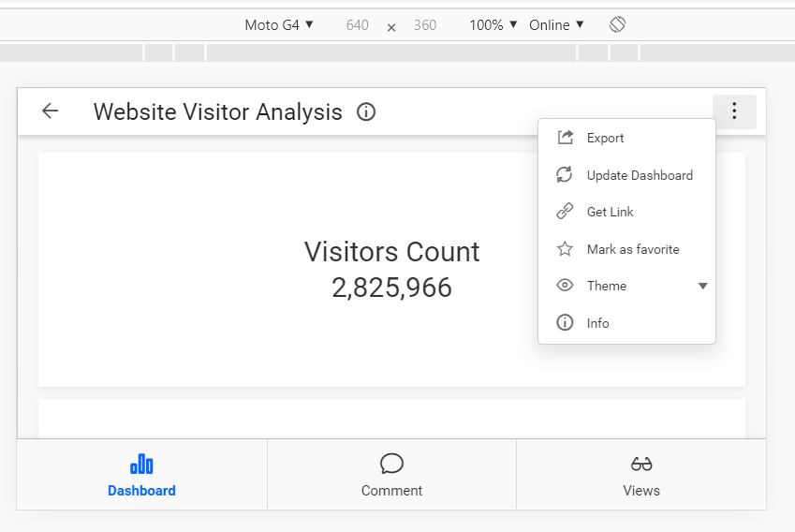Screen dimensions: 795x532
Task: Go back with the left arrow icon
Action: click(51, 111)
